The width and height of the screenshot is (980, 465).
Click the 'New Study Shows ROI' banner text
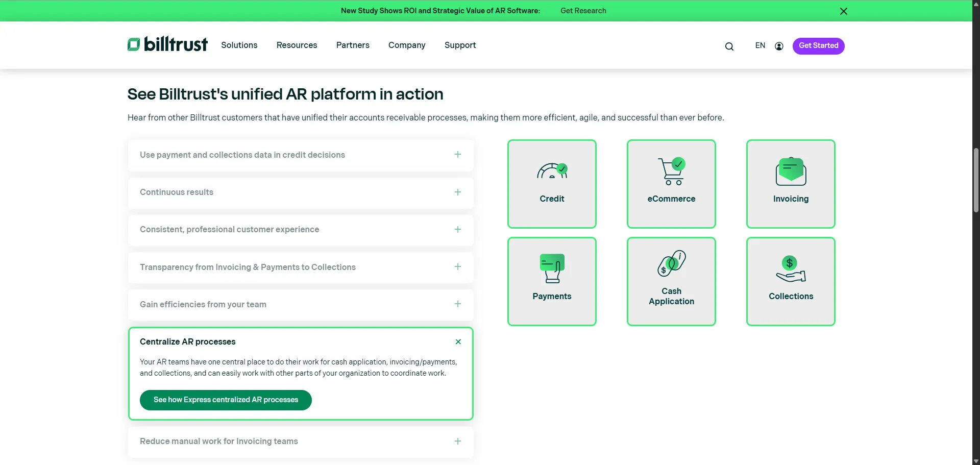click(x=440, y=11)
